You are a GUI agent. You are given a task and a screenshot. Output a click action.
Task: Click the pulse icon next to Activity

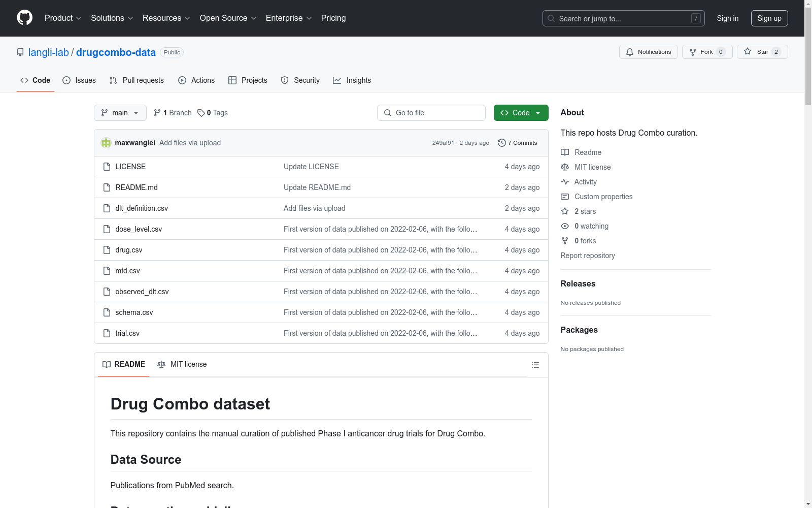coord(565,182)
